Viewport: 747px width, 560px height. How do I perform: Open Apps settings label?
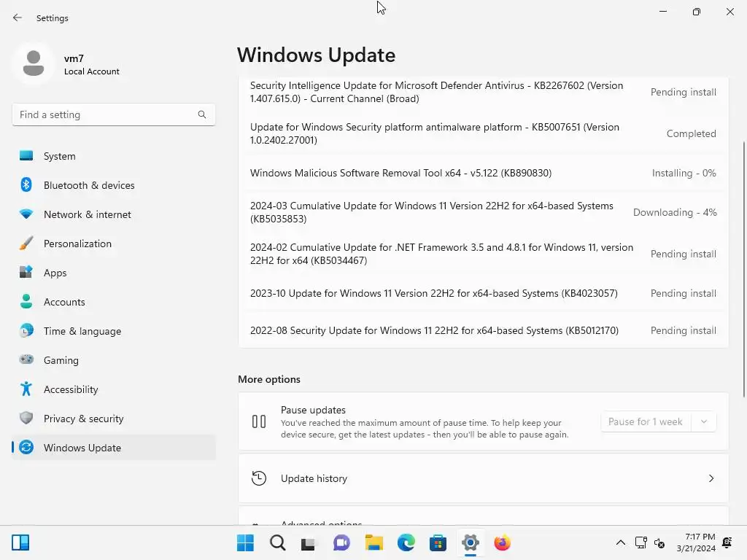coord(55,273)
